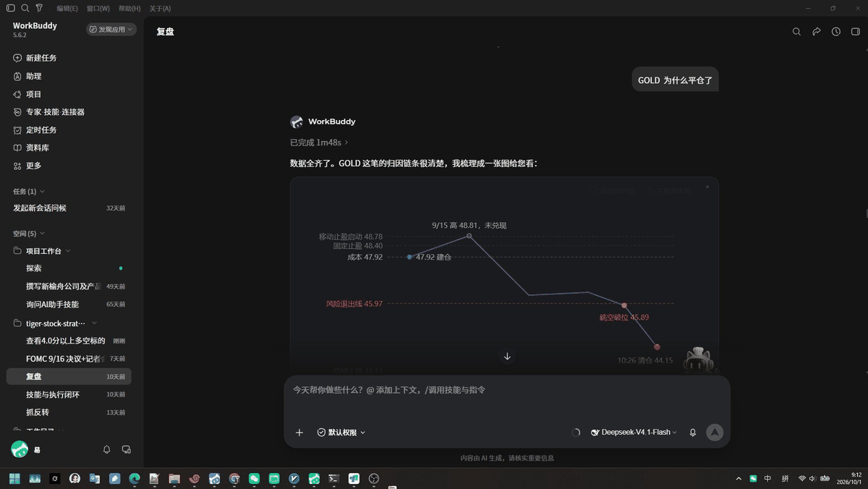Jump to bottom with the down-arrow button
This screenshot has height=489, width=868.
(x=507, y=357)
